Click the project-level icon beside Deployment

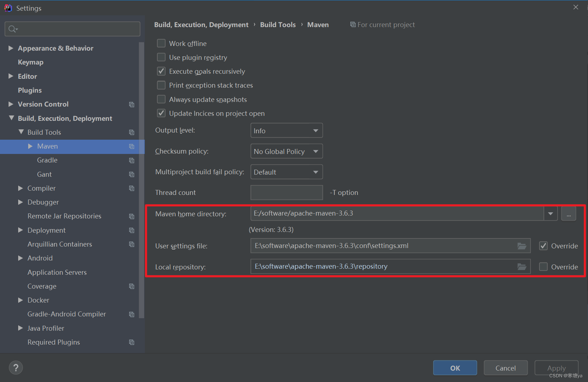tap(132, 231)
